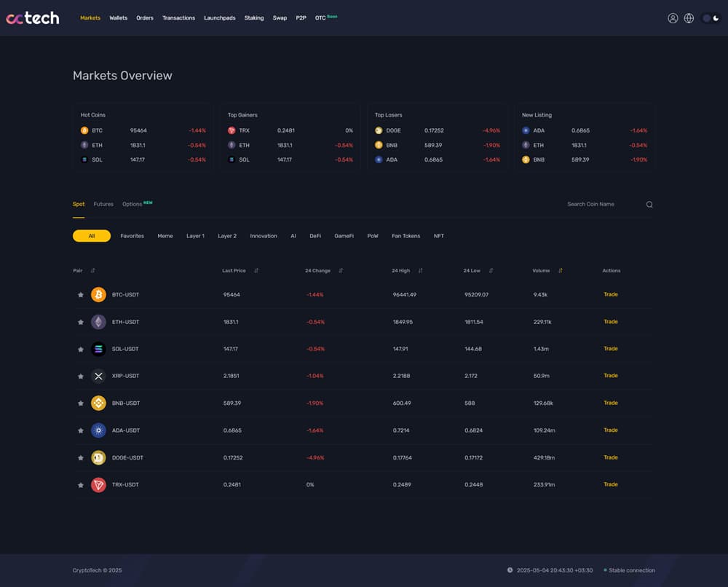The image size is (728, 587).
Task: Favorite the TRX-USDT pair star
Action: pyautogui.click(x=81, y=485)
